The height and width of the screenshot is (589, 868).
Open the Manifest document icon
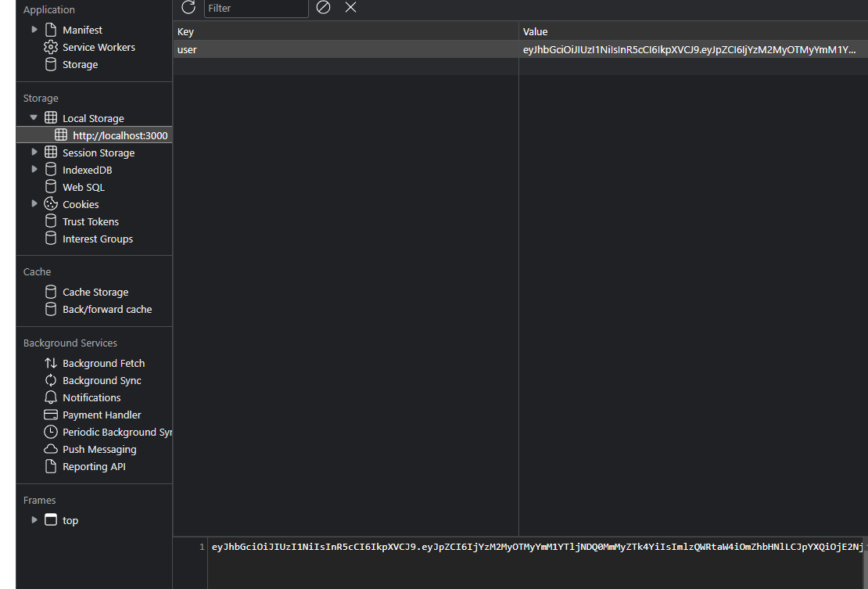(x=50, y=30)
